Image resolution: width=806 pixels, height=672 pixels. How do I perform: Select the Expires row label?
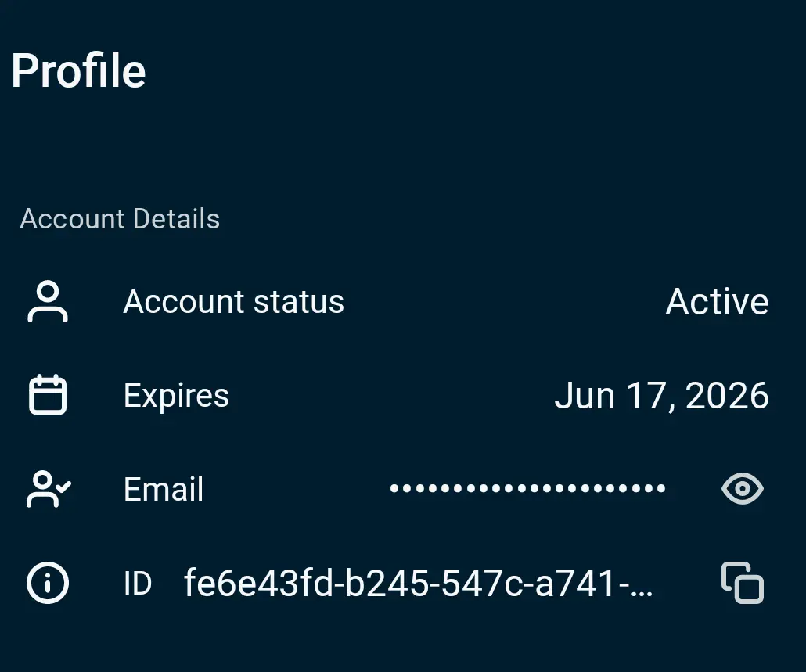click(x=176, y=396)
